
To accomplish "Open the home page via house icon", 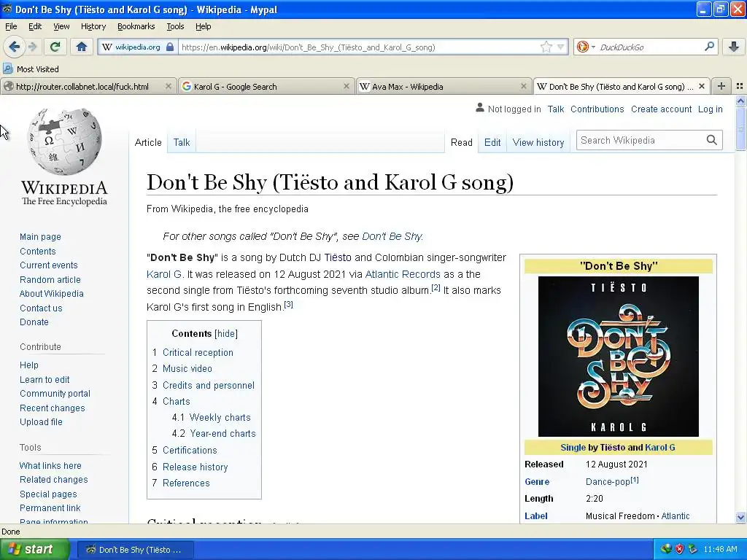I will pyautogui.click(x=82, y=47).
